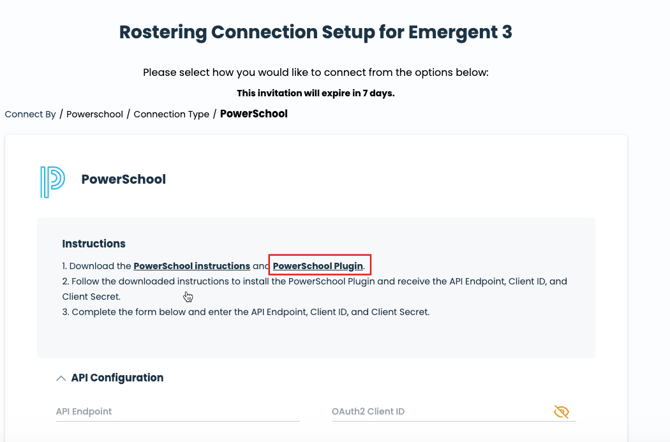This screenshot has width=670, height=442.
Task: Collapse the API Configuration chevron
Action: (61, 379)
